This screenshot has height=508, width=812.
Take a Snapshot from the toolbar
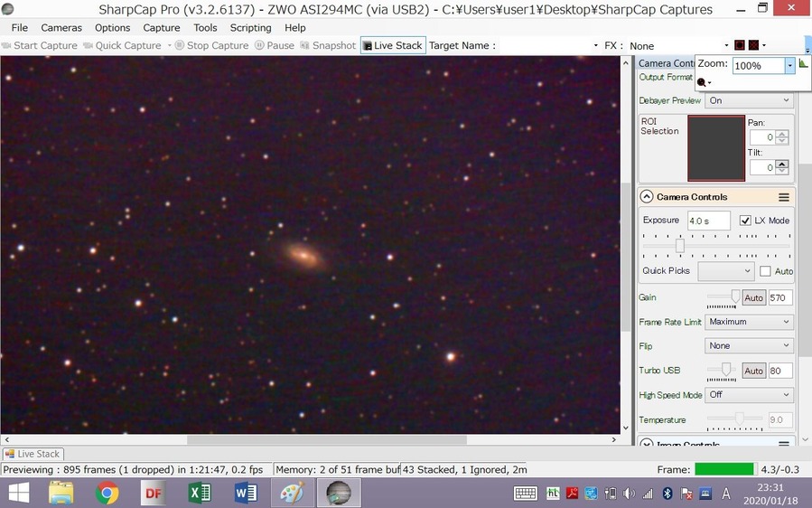(x=328, y=45)
